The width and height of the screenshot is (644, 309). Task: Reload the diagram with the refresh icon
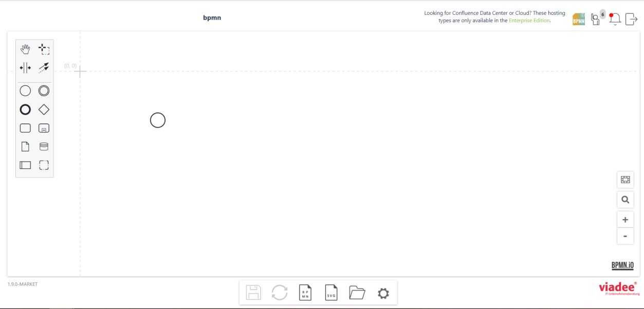[x=280, y=293]
